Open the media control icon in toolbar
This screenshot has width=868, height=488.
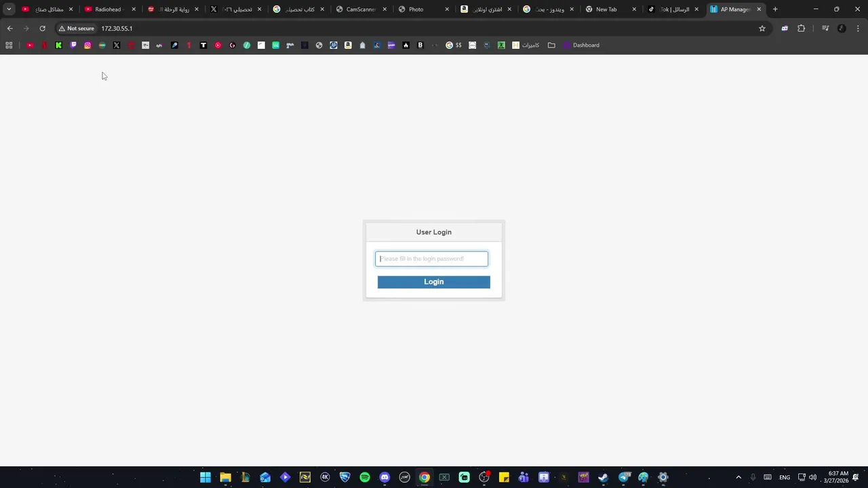click(x=825, y=28)
